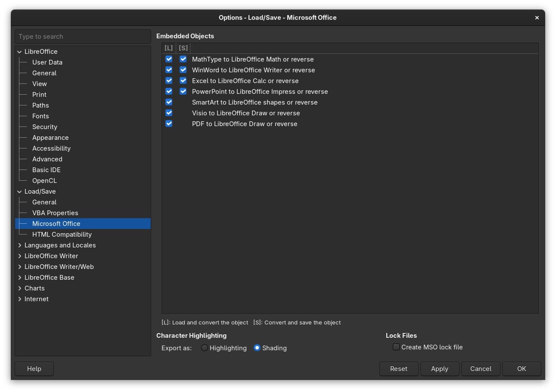Go to HTML Compatibility page

(62, 235)
